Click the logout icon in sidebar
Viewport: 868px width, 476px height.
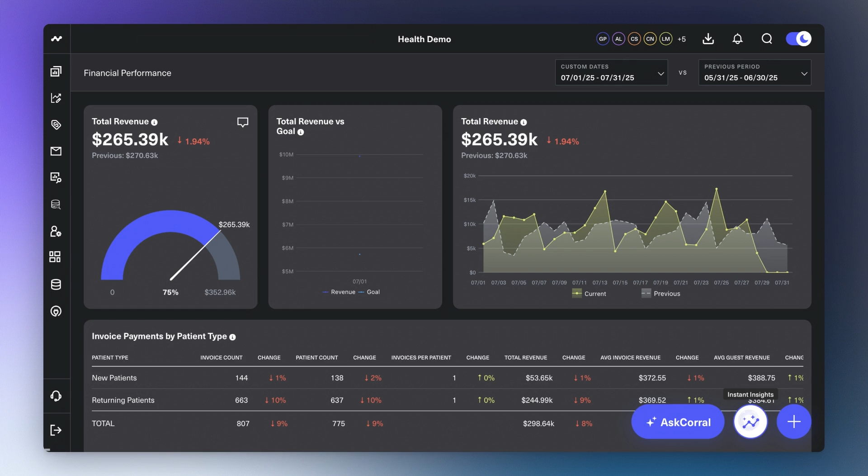tap(56, 430)
